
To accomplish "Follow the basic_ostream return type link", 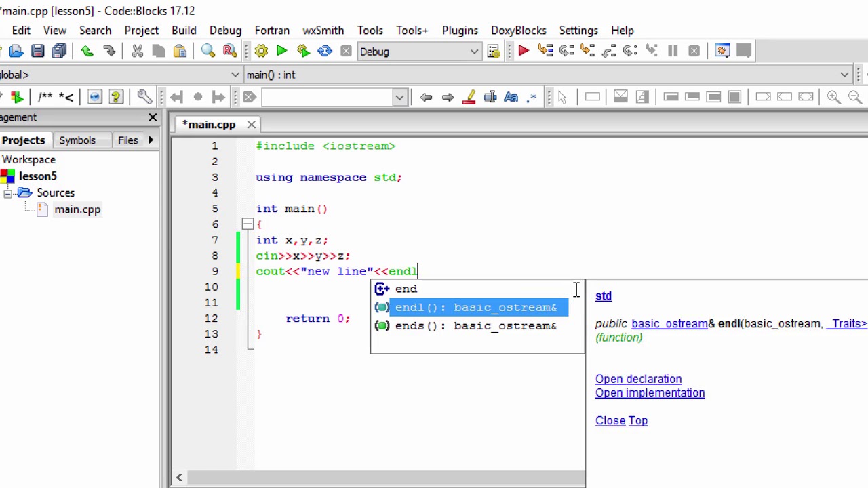I will pyautogui.click(x=669, y=323).
